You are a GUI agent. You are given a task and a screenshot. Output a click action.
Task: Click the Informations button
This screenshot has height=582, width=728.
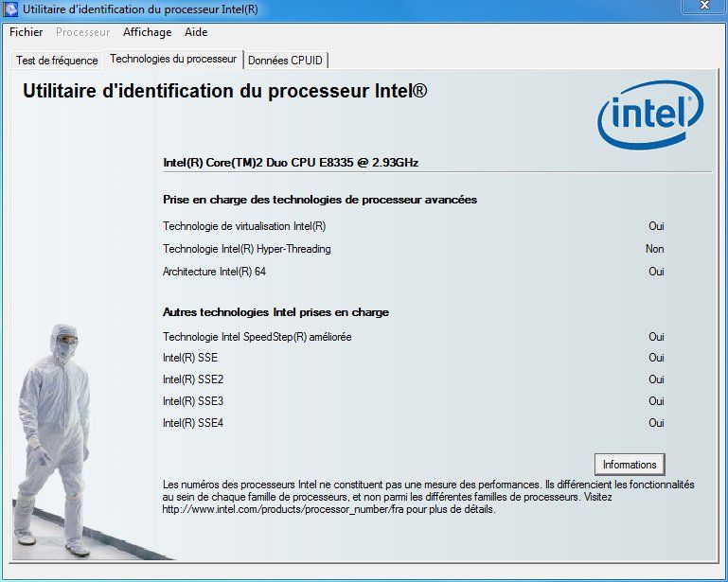click(630, 465)
